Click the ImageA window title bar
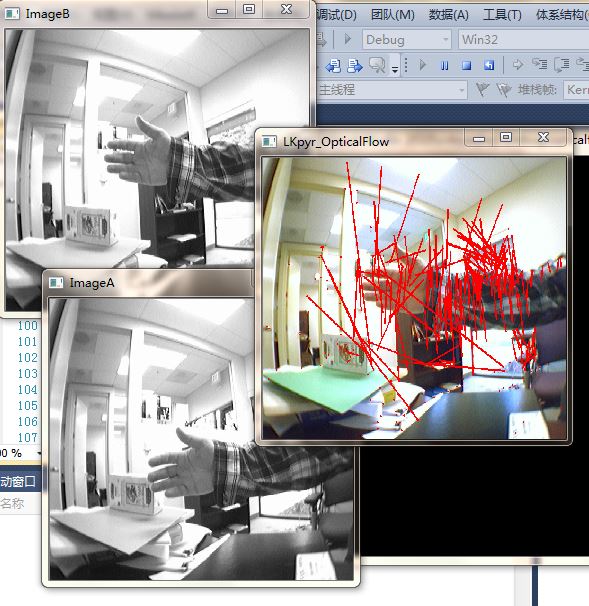 (149, 283)
